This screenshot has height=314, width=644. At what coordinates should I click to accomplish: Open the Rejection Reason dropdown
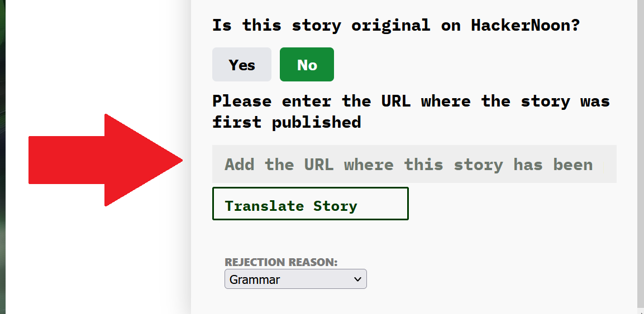[x=295, y=279]
